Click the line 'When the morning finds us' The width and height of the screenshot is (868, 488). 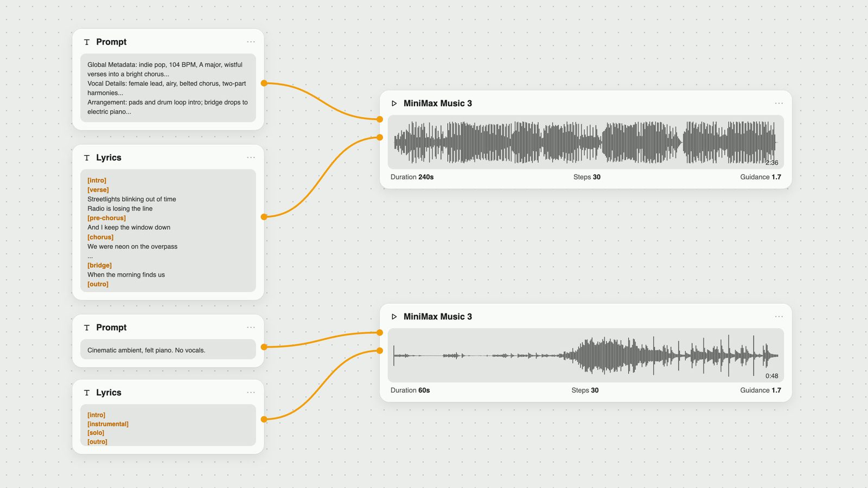[x=126, y=275]
